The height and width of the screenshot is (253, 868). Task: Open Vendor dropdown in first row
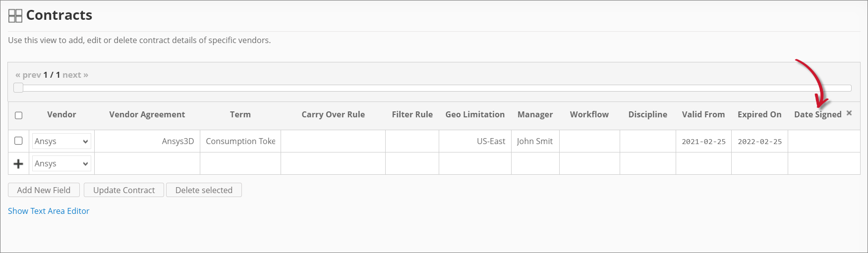[x=61, y=141]
